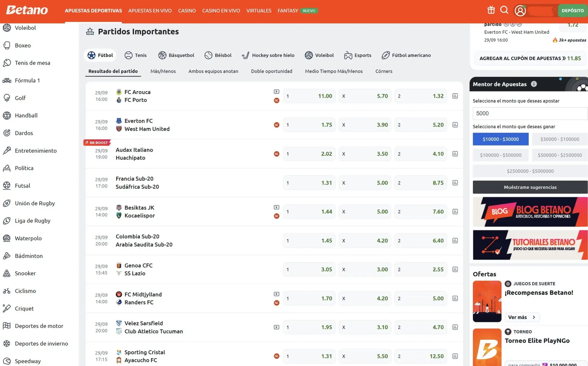Click Muéstrame sugerencias button
The width and height of the screenshot is (588, 366).
tap(530, 187)
